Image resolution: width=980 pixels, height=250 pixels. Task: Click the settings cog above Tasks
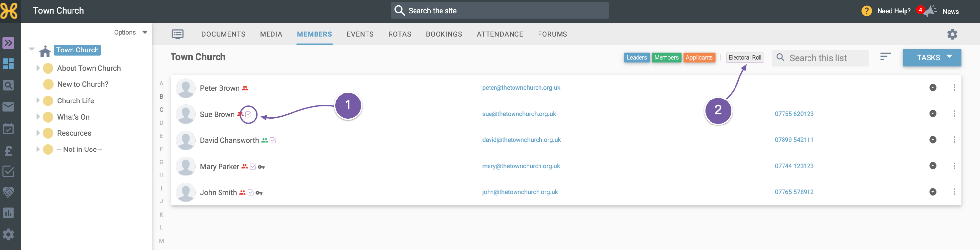tap(952, 34)
